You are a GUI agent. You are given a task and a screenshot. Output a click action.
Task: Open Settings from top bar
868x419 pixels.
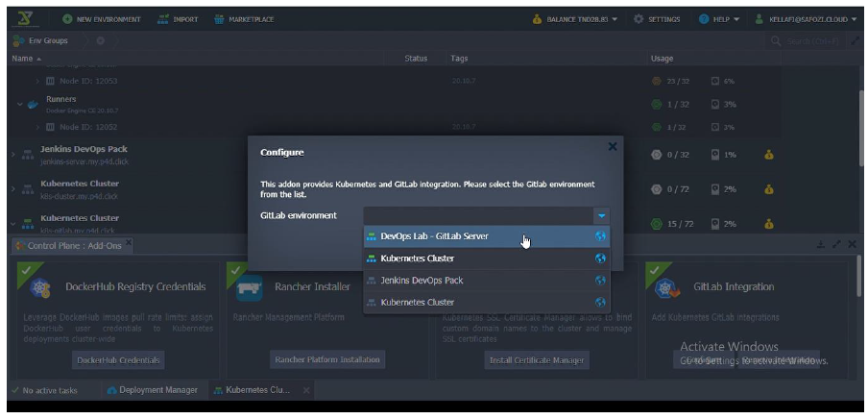pyautogui.click(x=657, y=19)
